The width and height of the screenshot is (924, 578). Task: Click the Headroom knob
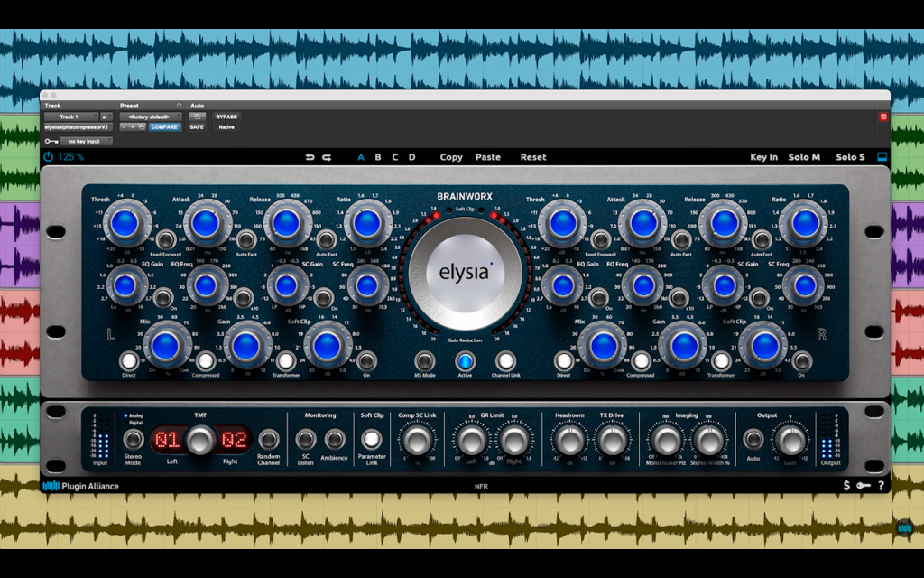pyautogui.click(x=569, y=440)
